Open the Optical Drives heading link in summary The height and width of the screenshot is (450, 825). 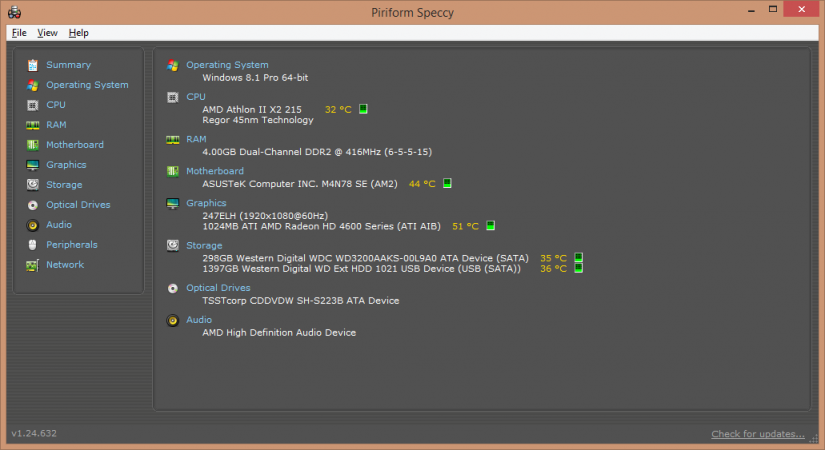tap(218, 288)
